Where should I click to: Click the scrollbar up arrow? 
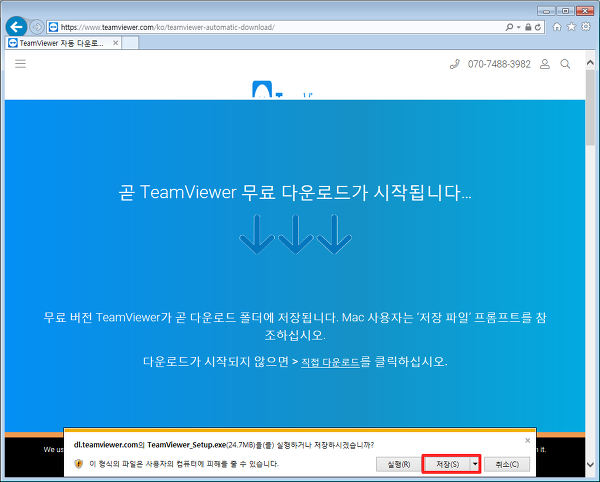[x=590, y=62]
